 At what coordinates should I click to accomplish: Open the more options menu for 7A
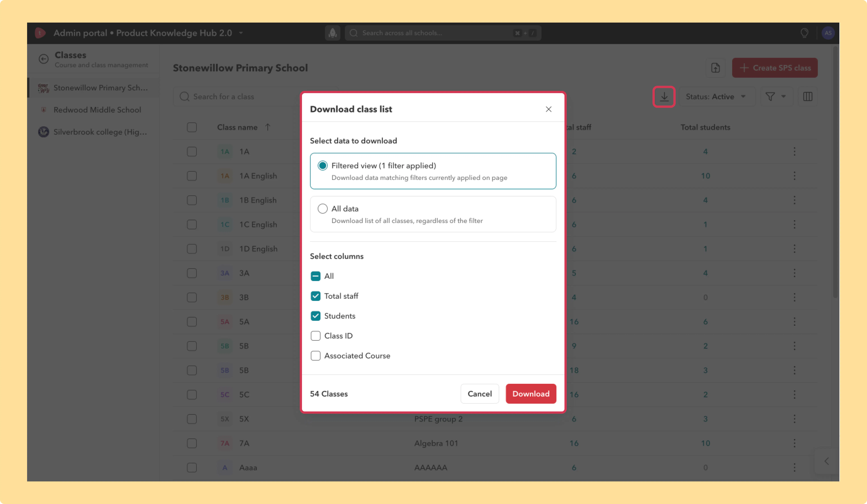click(794, 443)
